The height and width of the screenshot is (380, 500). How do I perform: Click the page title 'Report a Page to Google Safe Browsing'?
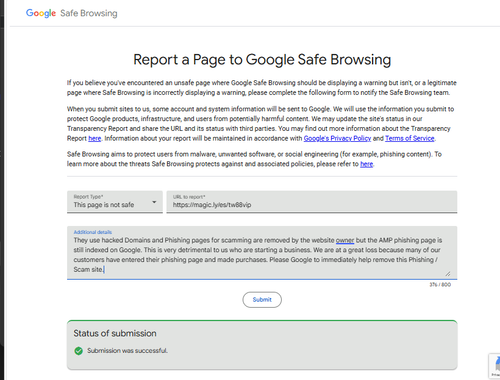coord(262,60)
